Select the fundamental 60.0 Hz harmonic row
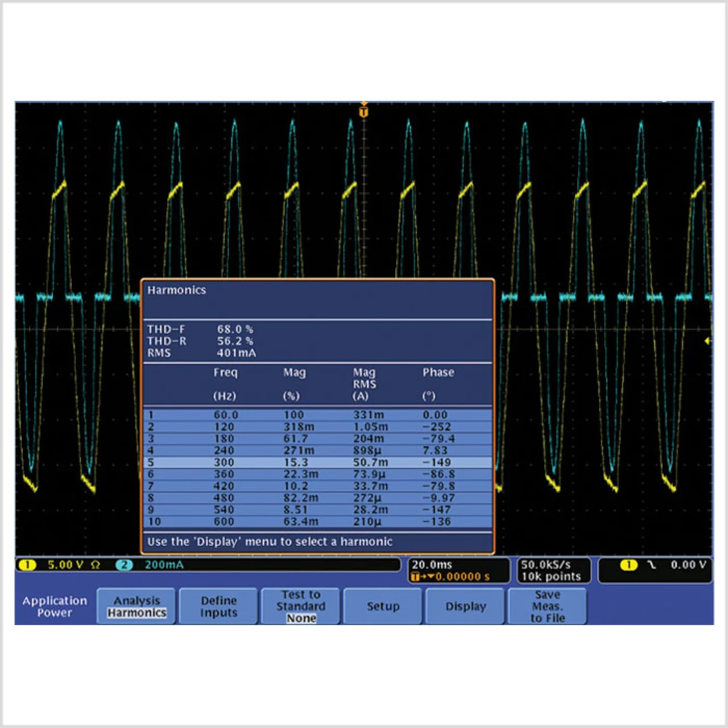Viewport: 728px width, 728px height. pos(318,415)
